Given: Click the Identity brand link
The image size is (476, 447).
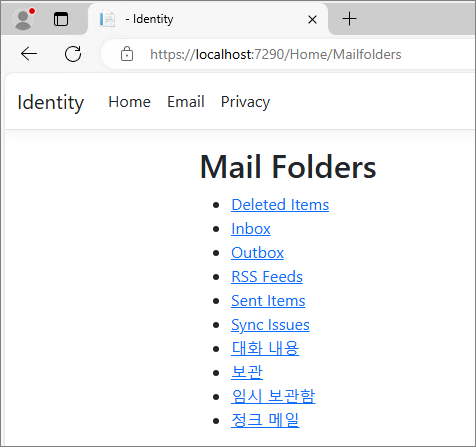Looking at the screenshot, I should pos(51,102).
